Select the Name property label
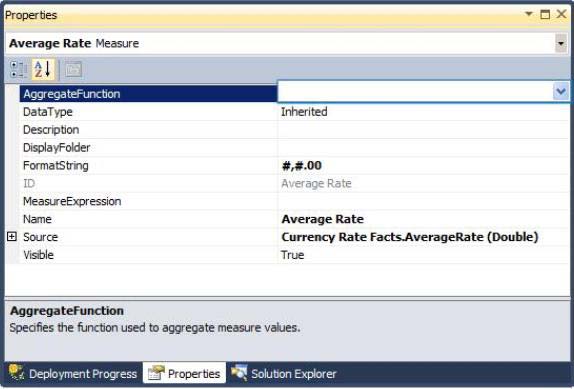 37,219
